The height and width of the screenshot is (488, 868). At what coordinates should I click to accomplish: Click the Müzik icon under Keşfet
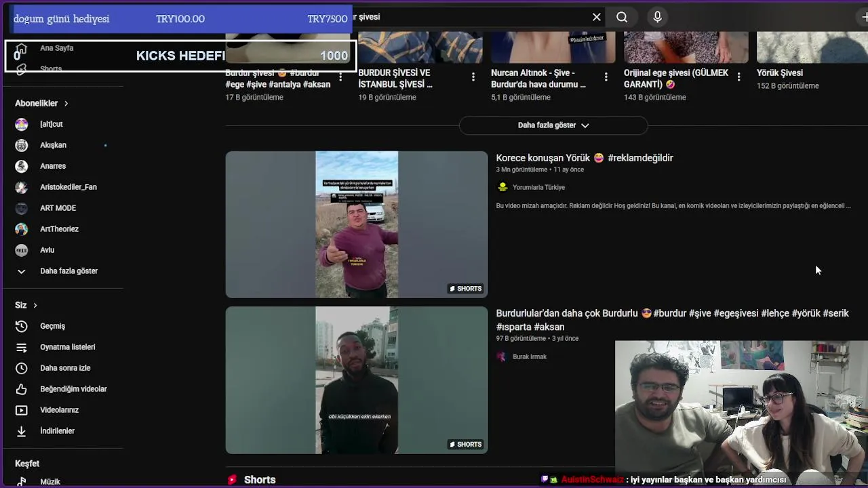(22, 481)
